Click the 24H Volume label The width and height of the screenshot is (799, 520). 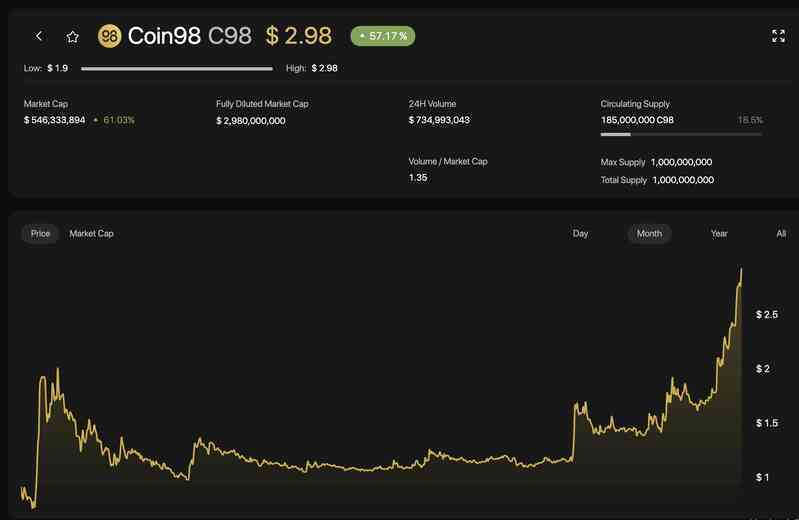tap(432, 104)
